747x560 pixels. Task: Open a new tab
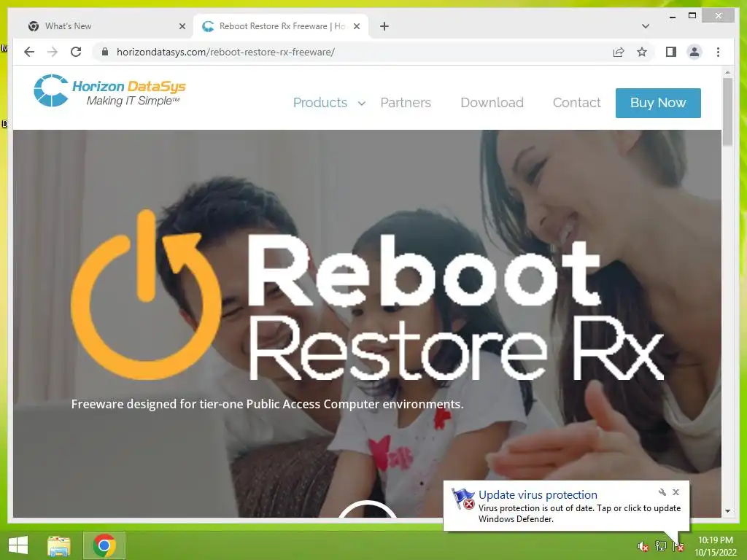pos(384,26)
